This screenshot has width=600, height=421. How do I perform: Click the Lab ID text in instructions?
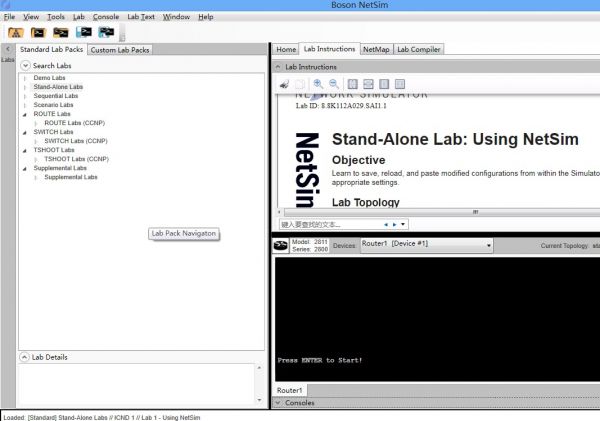tap(341, 106)
